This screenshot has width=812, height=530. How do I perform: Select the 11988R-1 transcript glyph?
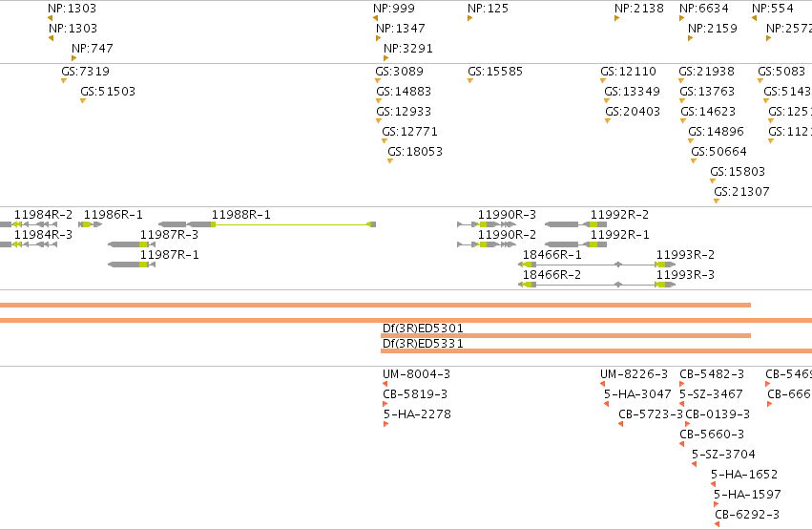(267, 224)
